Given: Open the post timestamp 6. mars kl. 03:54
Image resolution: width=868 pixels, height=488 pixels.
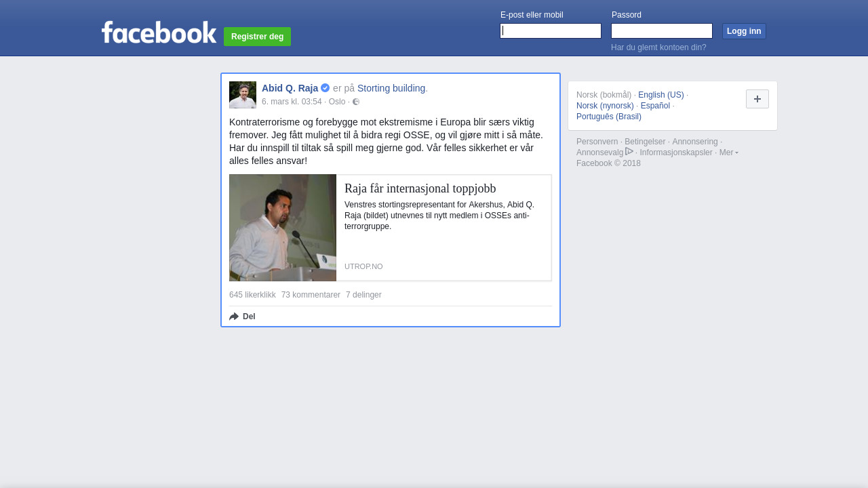Looking at the screenshot, I should (292, 102).
